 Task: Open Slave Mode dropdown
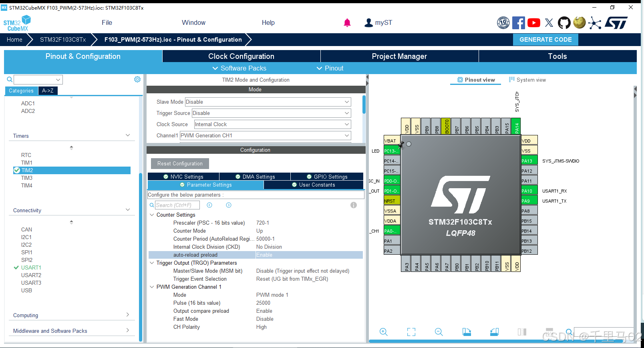tap(268, 102)
